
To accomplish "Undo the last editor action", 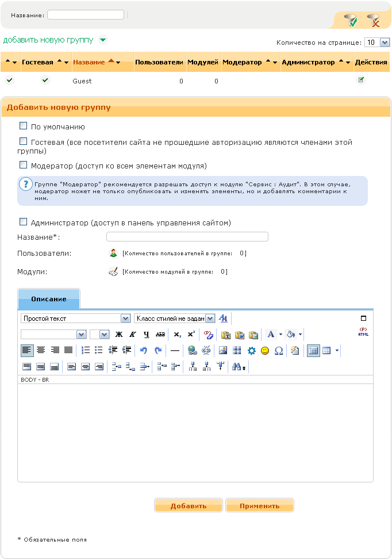I will click(x=144, y=350).
